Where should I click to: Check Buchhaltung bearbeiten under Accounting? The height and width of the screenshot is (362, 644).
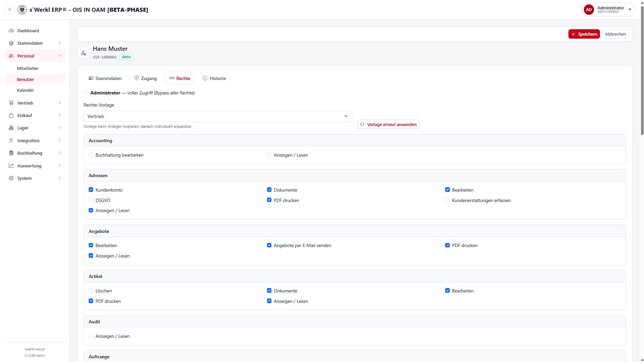(91, 155)
